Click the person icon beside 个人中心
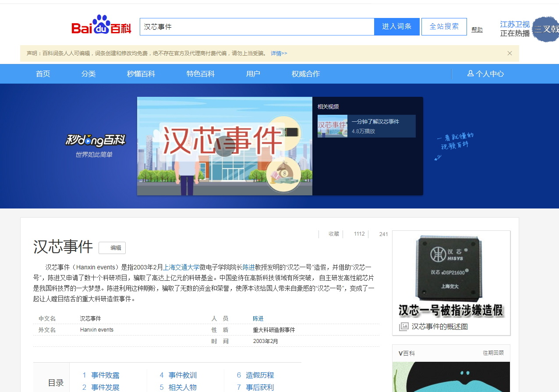Screen dimensions: 559x392 (x=471, y=74)
